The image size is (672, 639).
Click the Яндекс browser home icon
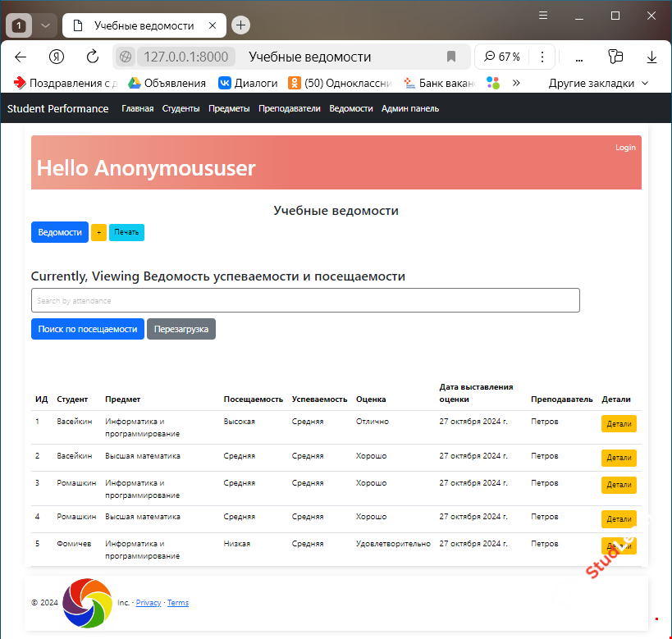[56, 57]
